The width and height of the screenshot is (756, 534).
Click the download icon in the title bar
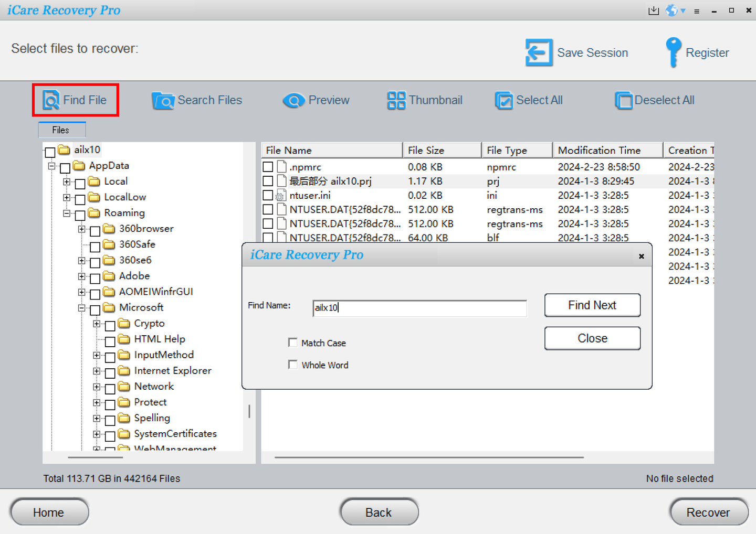[654, 10]
